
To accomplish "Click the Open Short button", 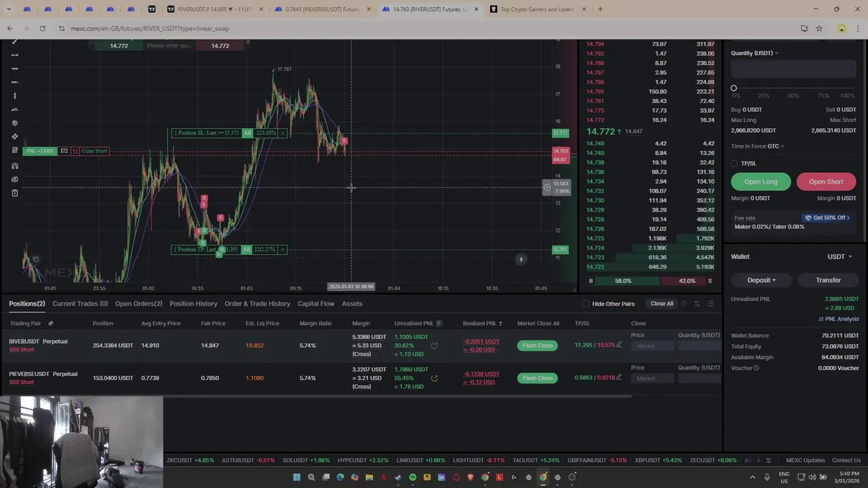I will point(826,182).
